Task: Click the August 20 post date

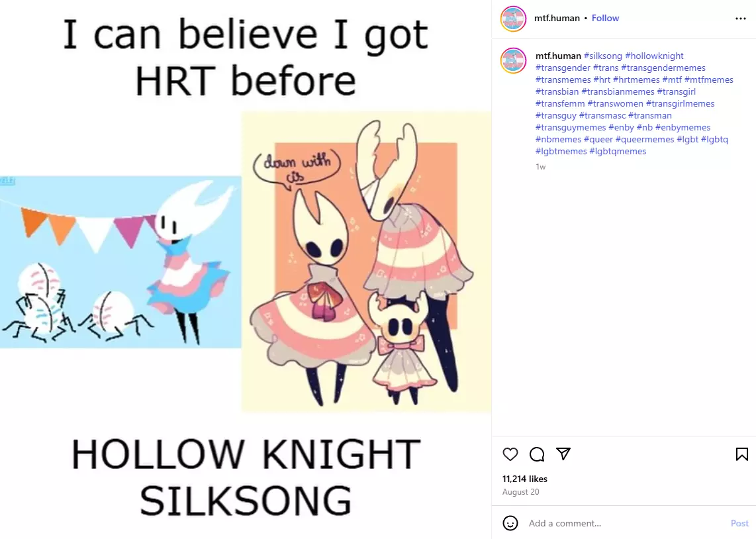Action: click(x=521, y=492)
